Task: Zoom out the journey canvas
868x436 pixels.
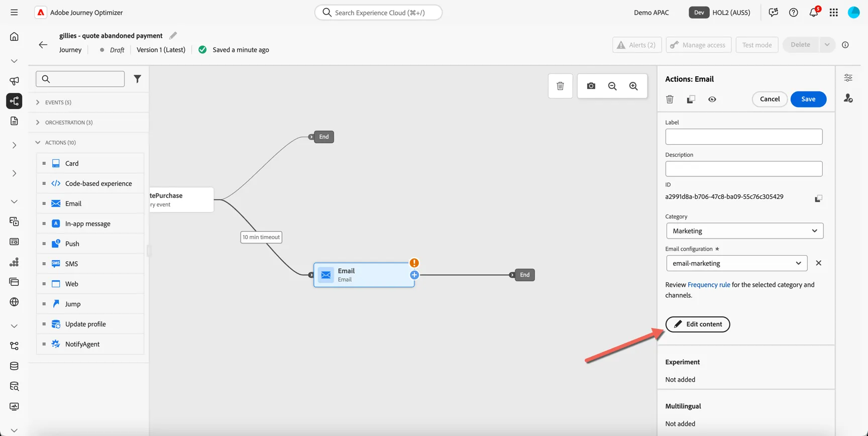Action: (x=612, y=86)
